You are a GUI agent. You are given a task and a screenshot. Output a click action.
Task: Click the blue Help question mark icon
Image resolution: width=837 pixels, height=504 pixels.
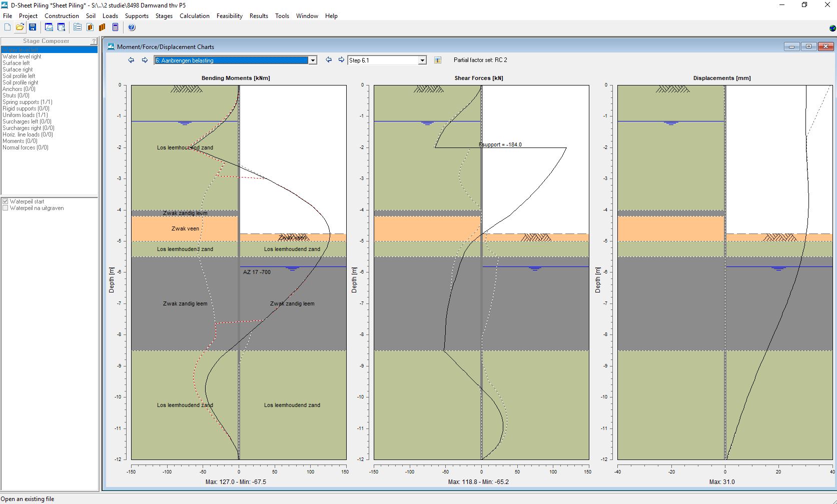pos(132,27)
